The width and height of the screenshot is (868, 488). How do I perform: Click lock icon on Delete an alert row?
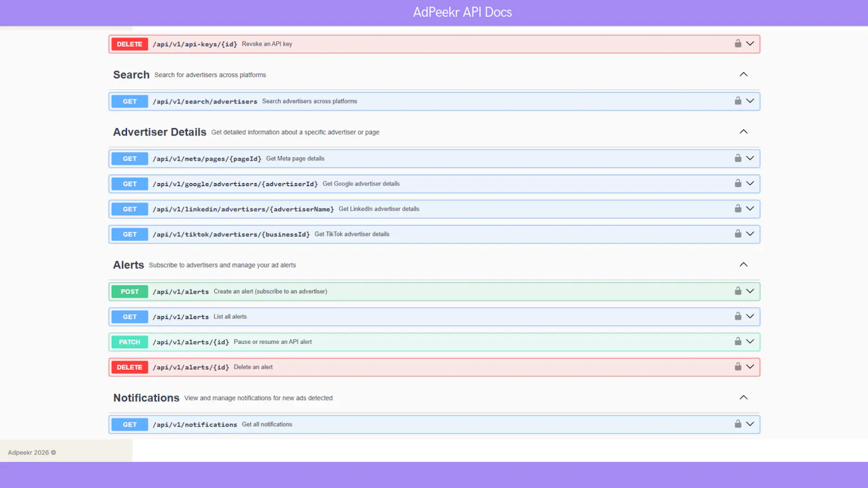coord(738,367)
